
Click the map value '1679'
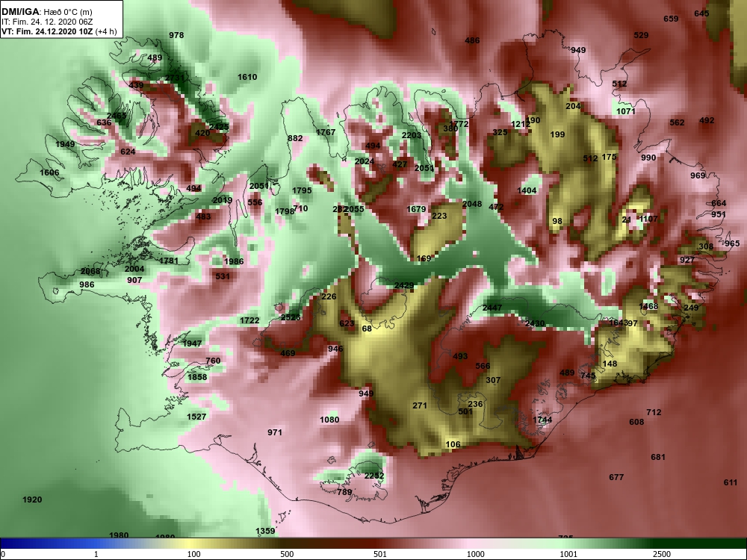click(x=416, y=210)
